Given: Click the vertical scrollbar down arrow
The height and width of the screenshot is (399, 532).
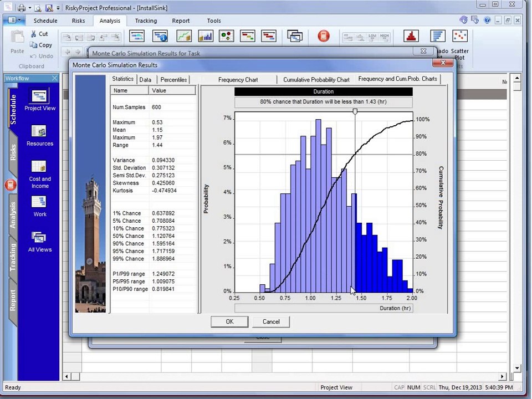Looking at the screenshot, I should click(x=516, y=368).
